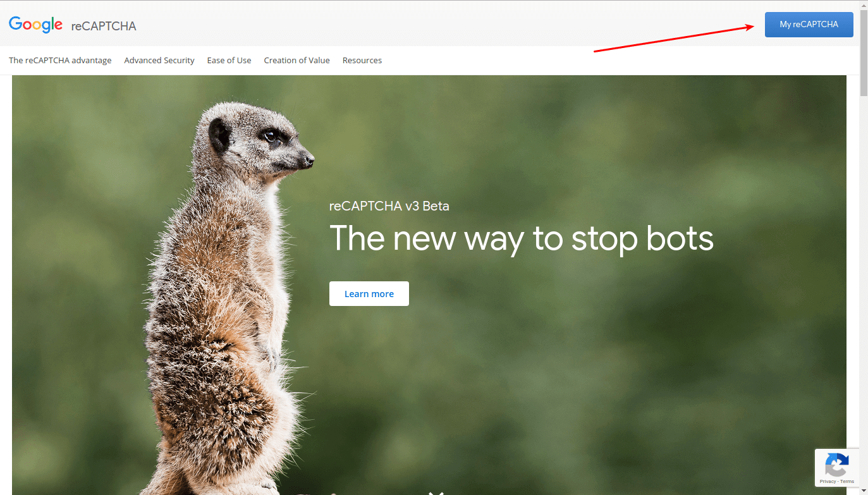Open The reCAPTCHA advantage menu item
The height and width of the screenshot is (495, 868).
(x=60, y=60)
